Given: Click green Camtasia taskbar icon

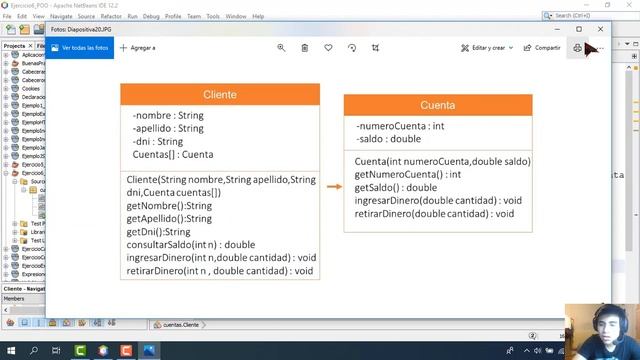Looking at the screenshot, I should point(80,351).
